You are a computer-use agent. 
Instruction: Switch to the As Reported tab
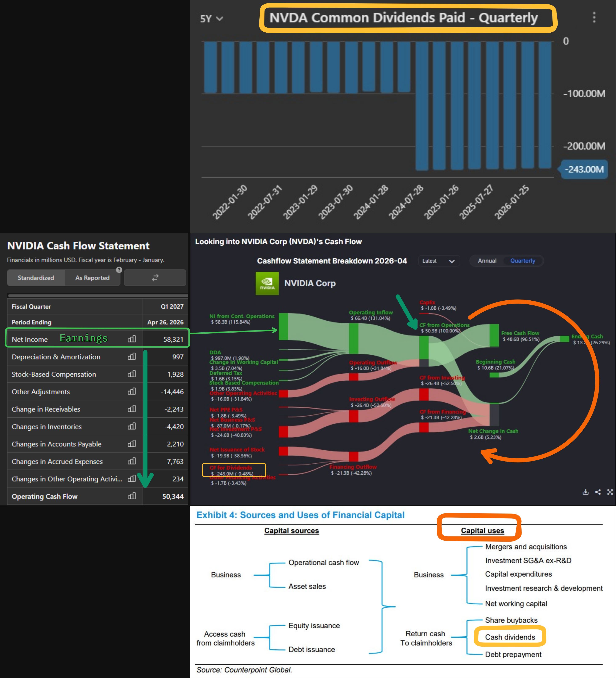coord(93,278)
